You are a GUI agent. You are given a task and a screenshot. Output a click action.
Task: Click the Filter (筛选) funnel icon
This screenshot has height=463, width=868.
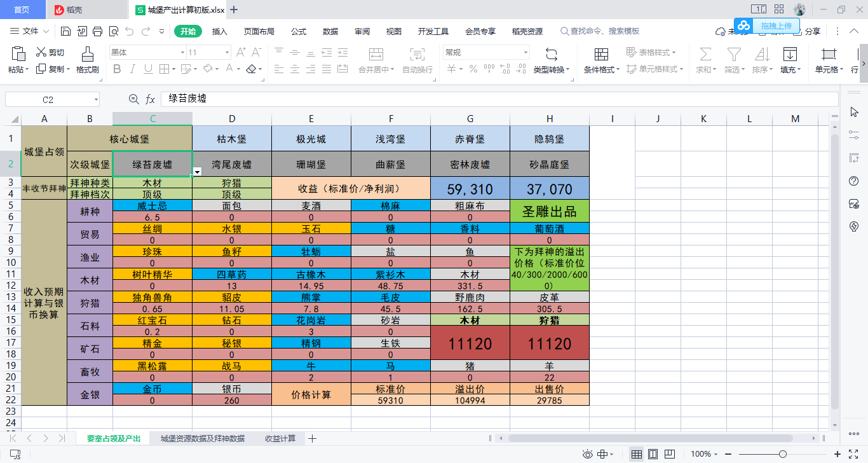(x=734, y=53)
